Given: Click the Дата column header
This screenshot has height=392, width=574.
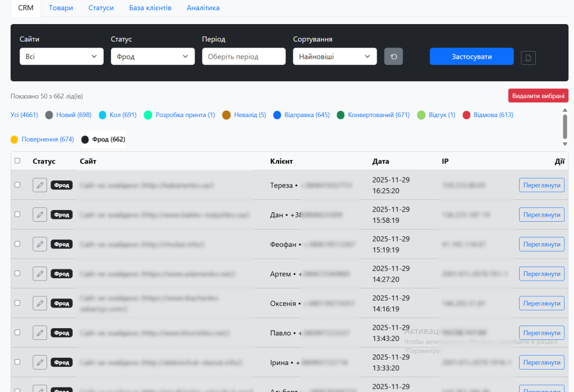Looking at the screenshot, I should click(x=381, y=161).
